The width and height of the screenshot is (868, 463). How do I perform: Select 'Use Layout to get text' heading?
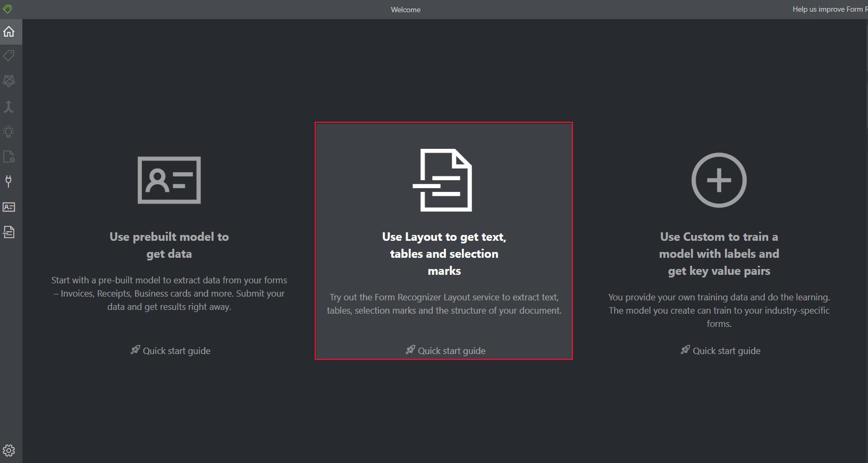pos(444,254)
